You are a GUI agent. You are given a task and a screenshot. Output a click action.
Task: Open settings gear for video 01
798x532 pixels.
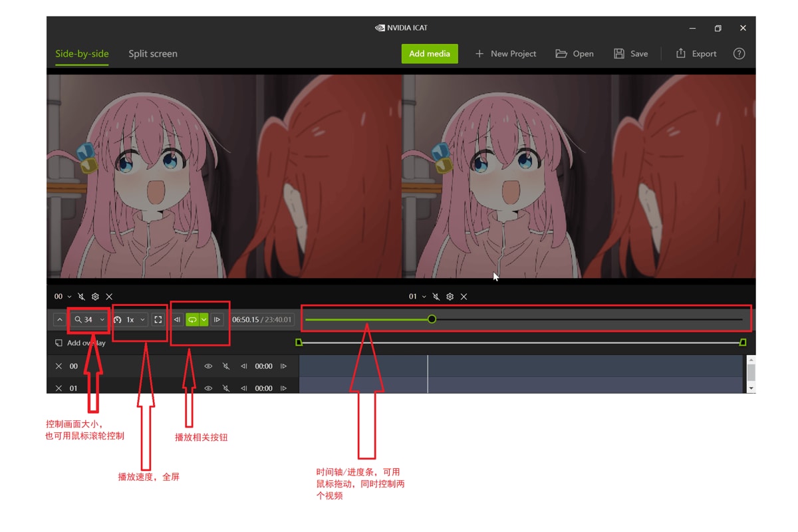pyautogui.click(x=450, y=297)
